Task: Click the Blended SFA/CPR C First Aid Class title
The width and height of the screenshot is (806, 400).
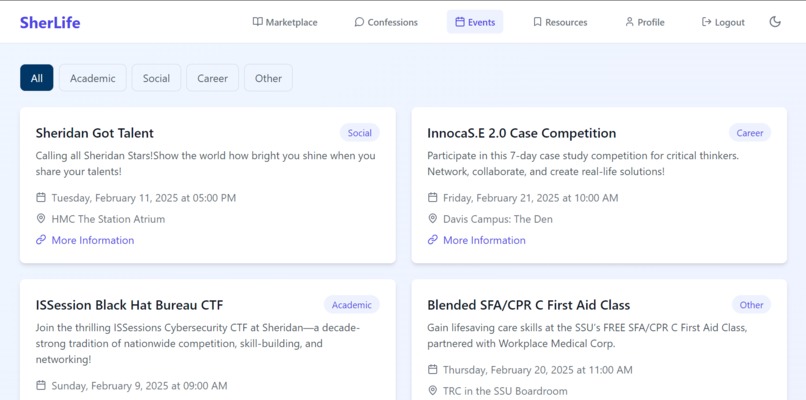Action: [528, 305]
